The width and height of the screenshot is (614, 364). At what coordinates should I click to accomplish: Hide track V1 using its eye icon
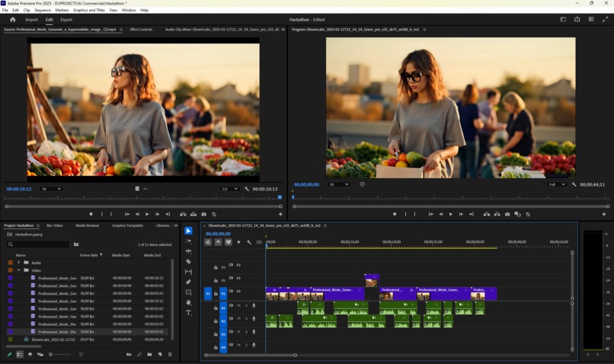[238, 291]
